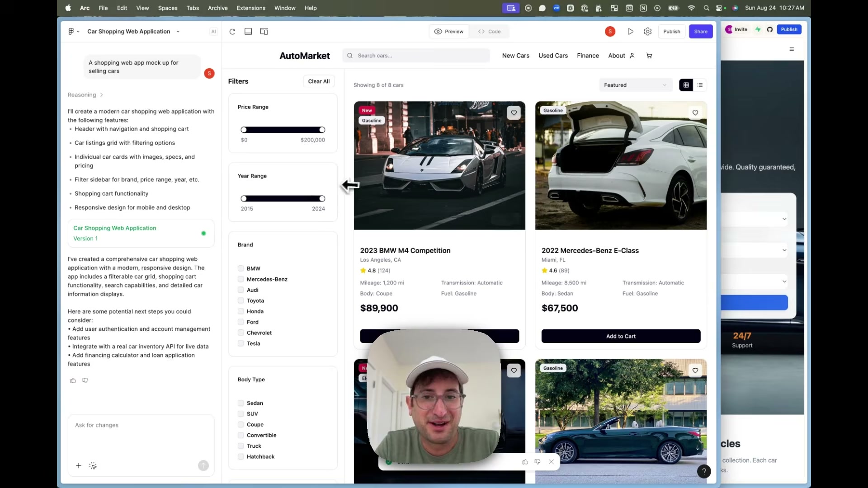Screen dimensions: 868x488
Task: Open the Extensions menu in menu bar
Action: tap(251, 8)
